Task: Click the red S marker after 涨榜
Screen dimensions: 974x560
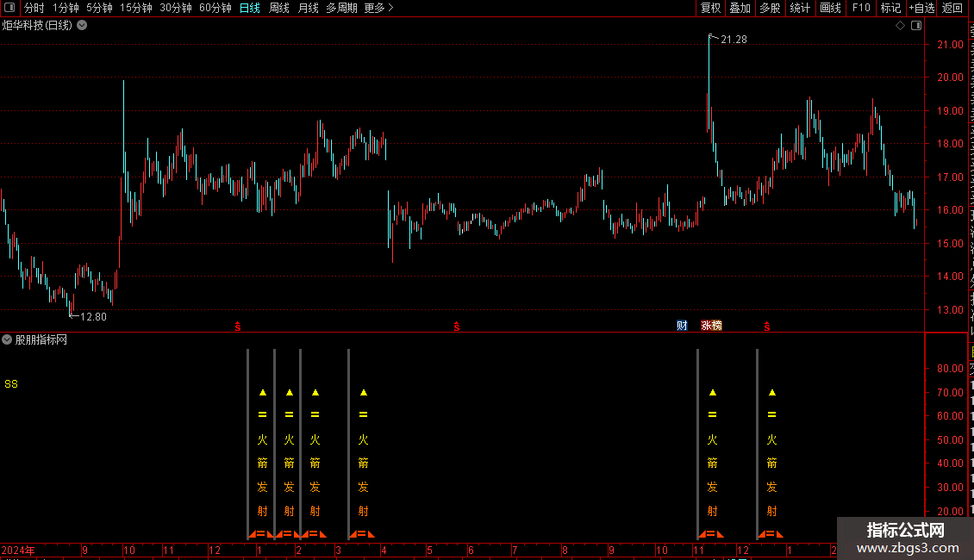Action: pos(767,327)
